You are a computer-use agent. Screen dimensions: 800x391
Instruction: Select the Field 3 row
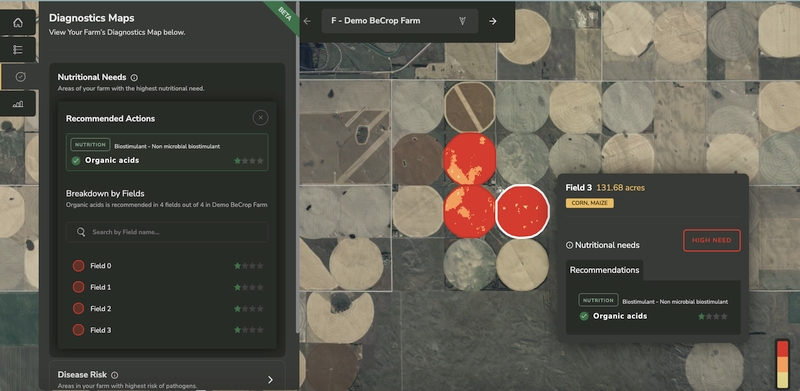click(x=167, y=330)
